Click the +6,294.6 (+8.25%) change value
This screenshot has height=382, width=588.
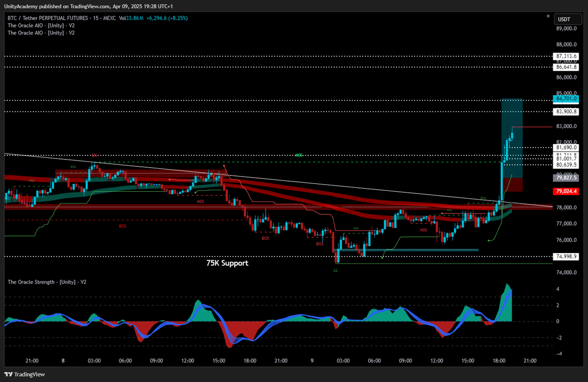167,18
